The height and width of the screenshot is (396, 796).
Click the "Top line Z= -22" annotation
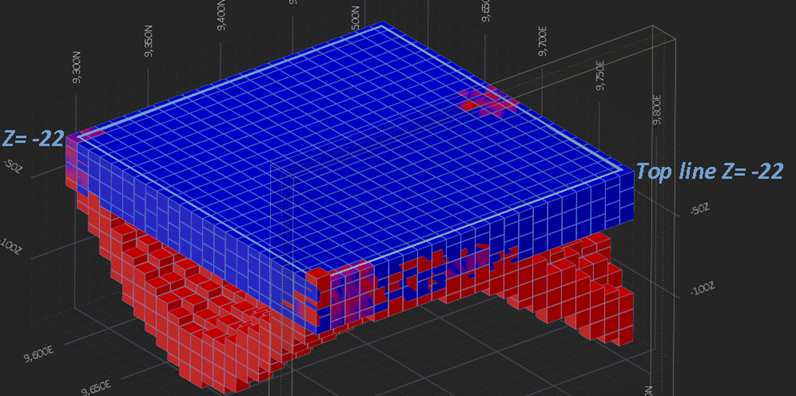click(x=709, y=171)
